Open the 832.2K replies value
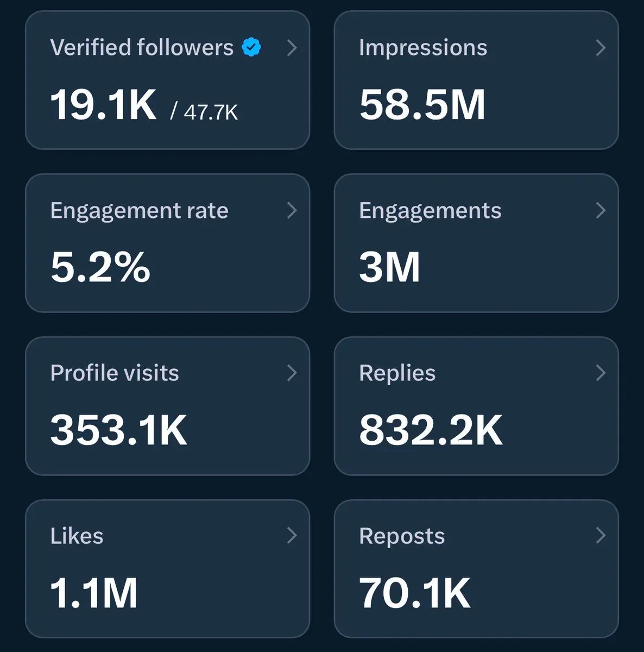This screenshot has height=652, width=644. pos(431,430)
